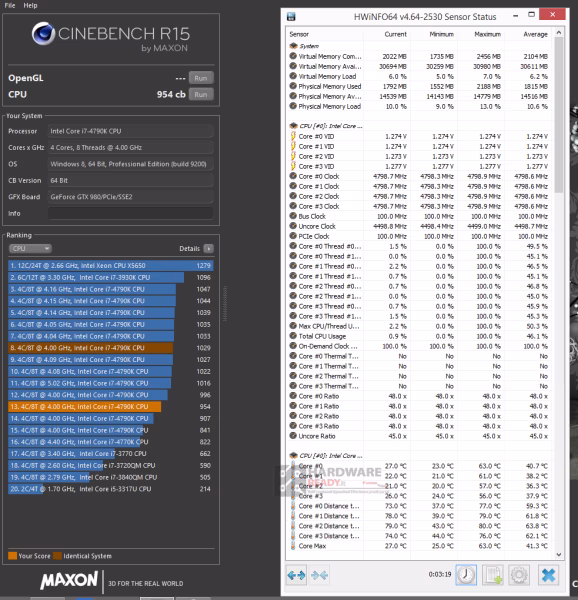Screen dimensions: 578x600
Task: Click the sensor list scroll down arrow
Action: pos(558,554)
